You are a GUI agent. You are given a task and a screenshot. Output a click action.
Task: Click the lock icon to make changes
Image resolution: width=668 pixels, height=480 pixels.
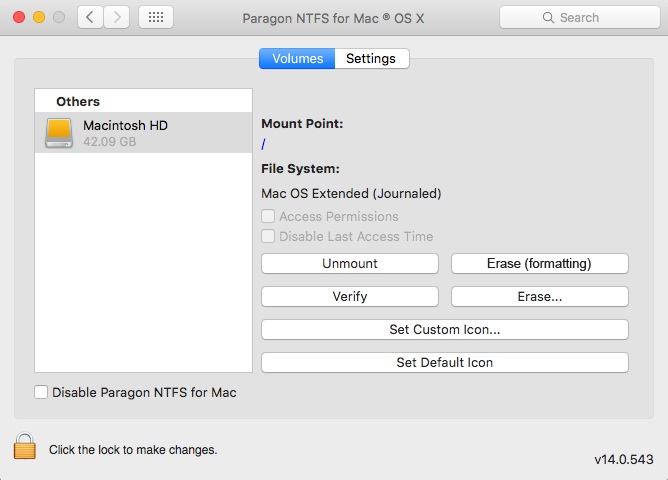pyautogui.click(x=24, y=446)
